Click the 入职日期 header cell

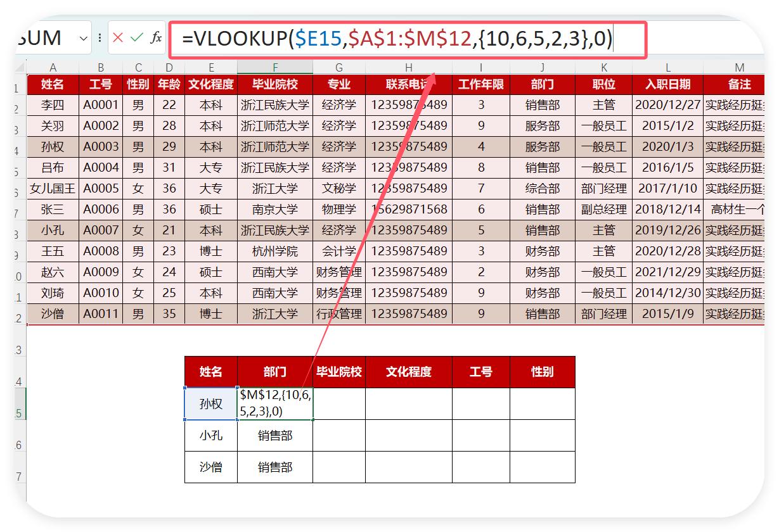(667, 84)
